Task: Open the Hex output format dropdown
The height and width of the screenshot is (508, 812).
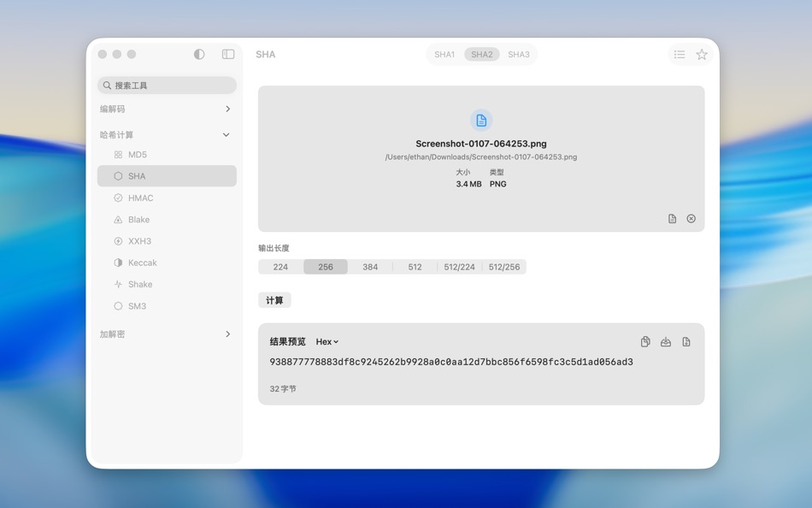Action: point(326,341)
